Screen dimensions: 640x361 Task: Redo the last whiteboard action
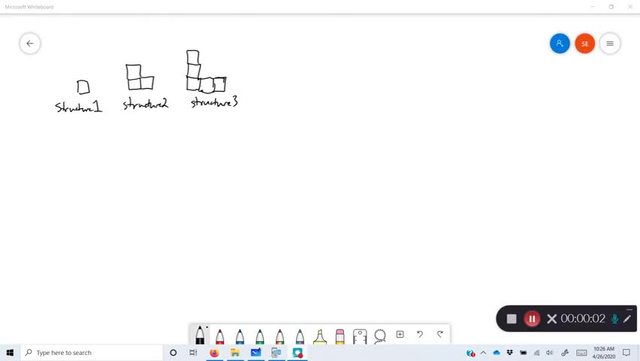pyautogui.click(x=440, y=334)
